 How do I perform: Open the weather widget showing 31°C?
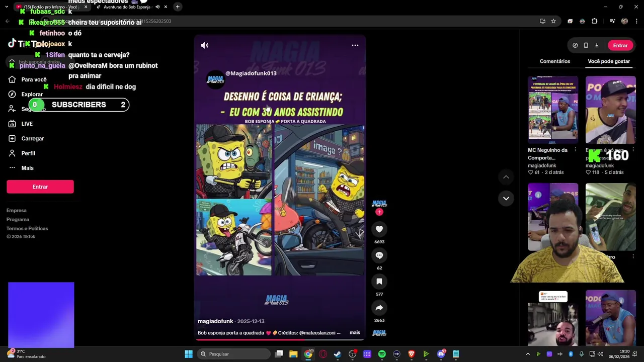click(x=26, y=354)
